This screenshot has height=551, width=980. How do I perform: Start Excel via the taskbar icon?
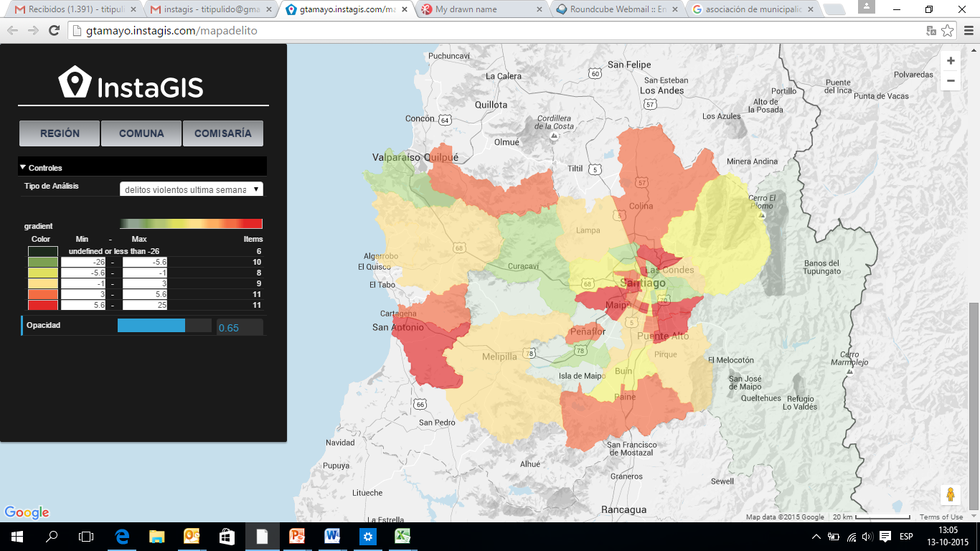pyautogui.click(x=402, y=536)
